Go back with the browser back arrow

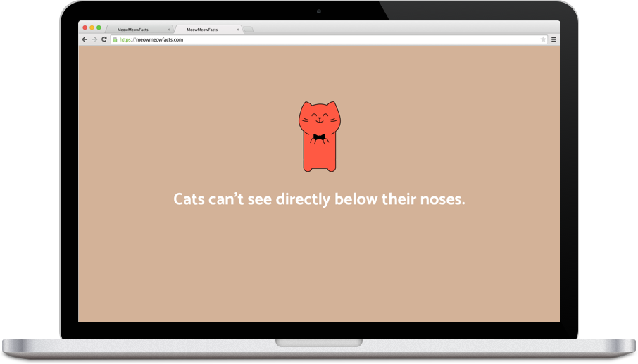click(x=85, y=39)
